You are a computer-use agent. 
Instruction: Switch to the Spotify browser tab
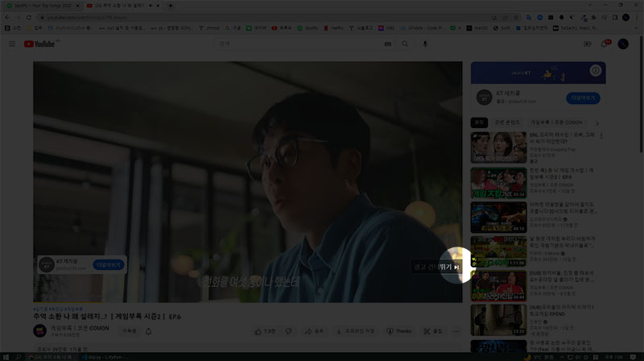coord(42,6)
